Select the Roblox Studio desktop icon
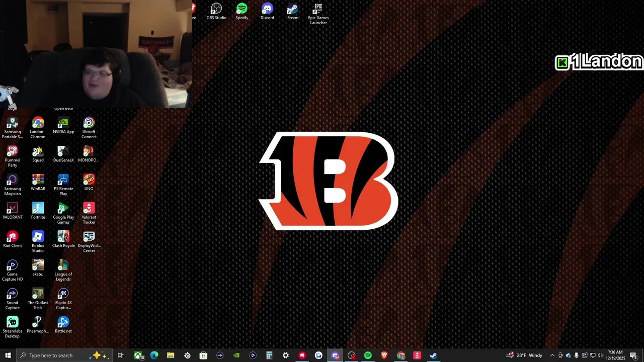 [x=38, y=242]
